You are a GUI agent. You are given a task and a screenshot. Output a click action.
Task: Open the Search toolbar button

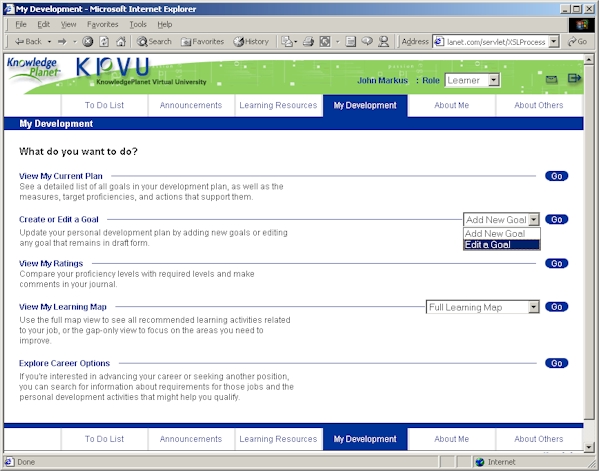click(x=154, y=41)
